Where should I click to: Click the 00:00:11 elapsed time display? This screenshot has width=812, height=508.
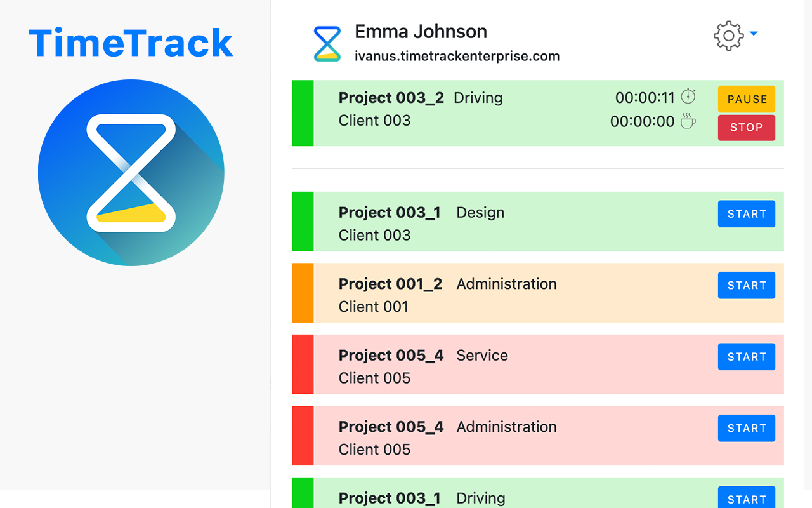[643, 97]
